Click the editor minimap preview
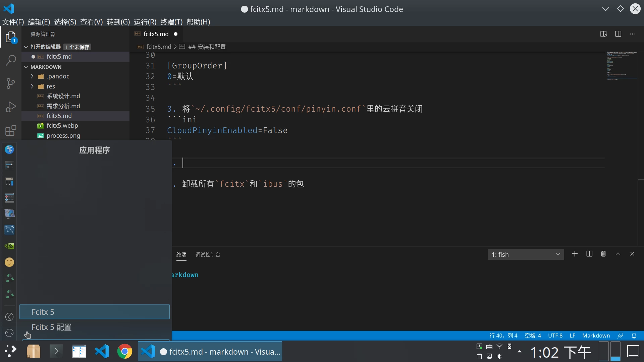Screen dimensions: 644x362 [622, 66]
